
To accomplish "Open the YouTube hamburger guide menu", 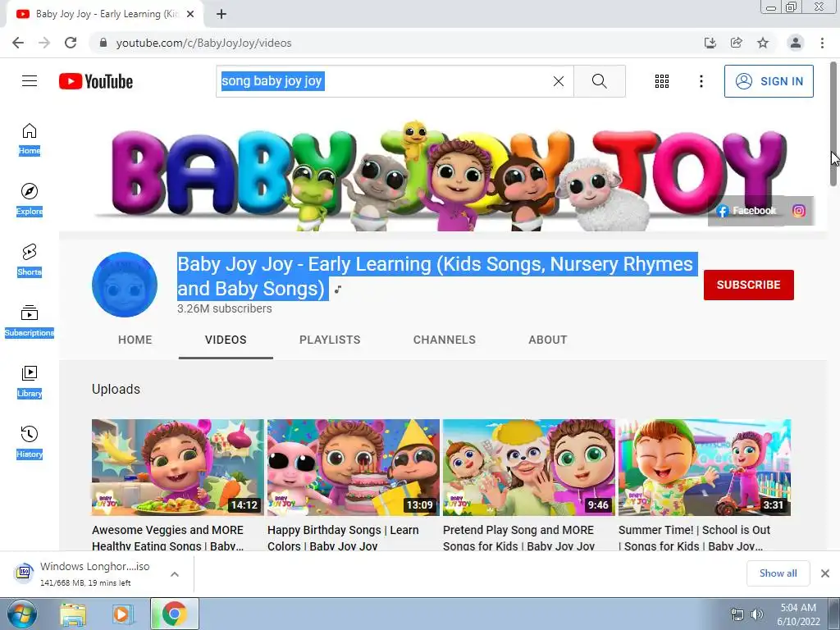I will [x=30, y=81].
